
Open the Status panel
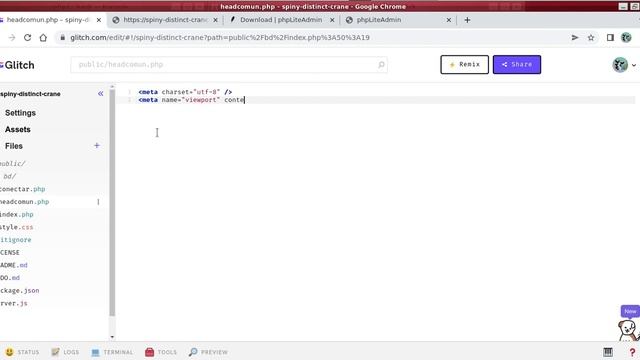point(22,352)
